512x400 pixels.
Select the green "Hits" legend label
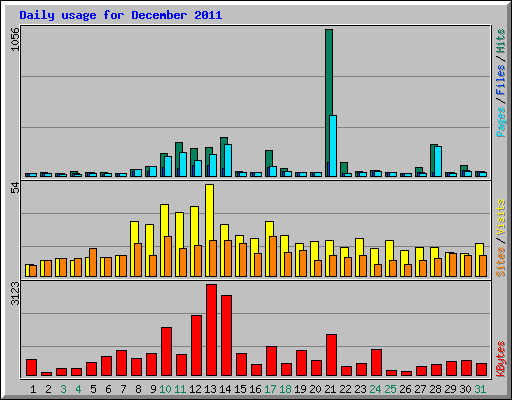pyautogui.click(x=500, y=41)
